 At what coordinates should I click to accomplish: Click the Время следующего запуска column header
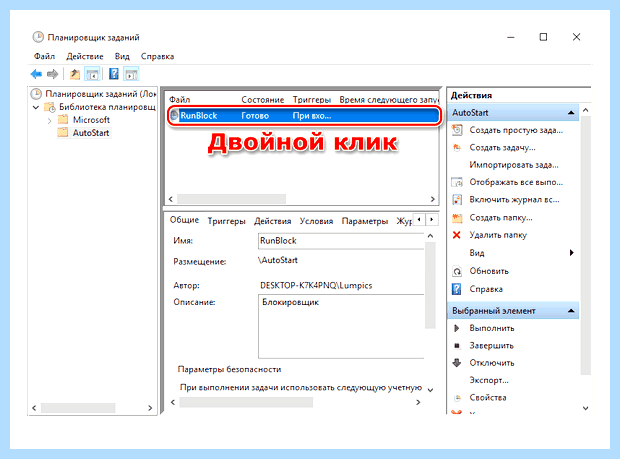(x=388, y=100)
